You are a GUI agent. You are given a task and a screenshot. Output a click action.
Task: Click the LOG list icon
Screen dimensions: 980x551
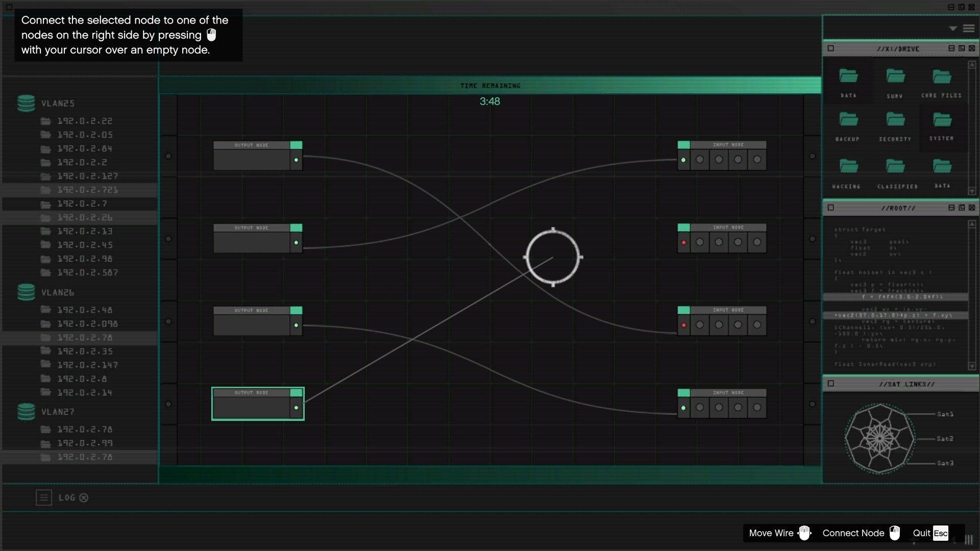tap(44, 497)
